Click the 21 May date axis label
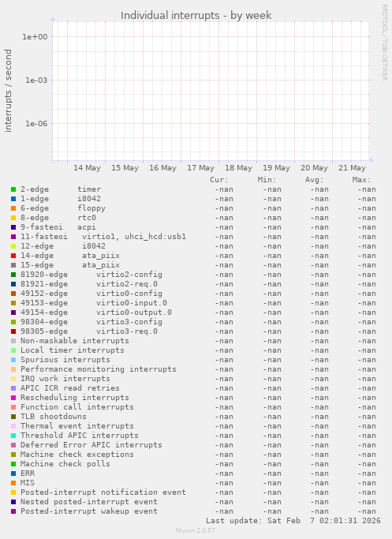 pos(352,168)
